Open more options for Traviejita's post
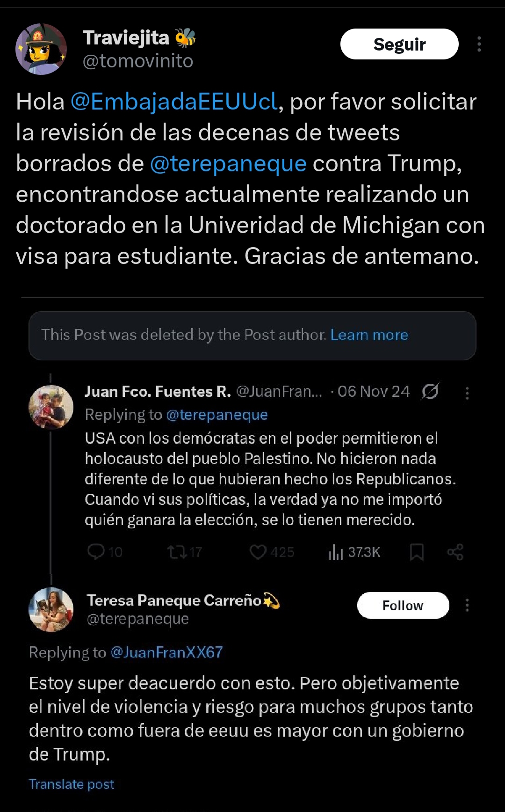505x812 pixels. pos(479,44)
